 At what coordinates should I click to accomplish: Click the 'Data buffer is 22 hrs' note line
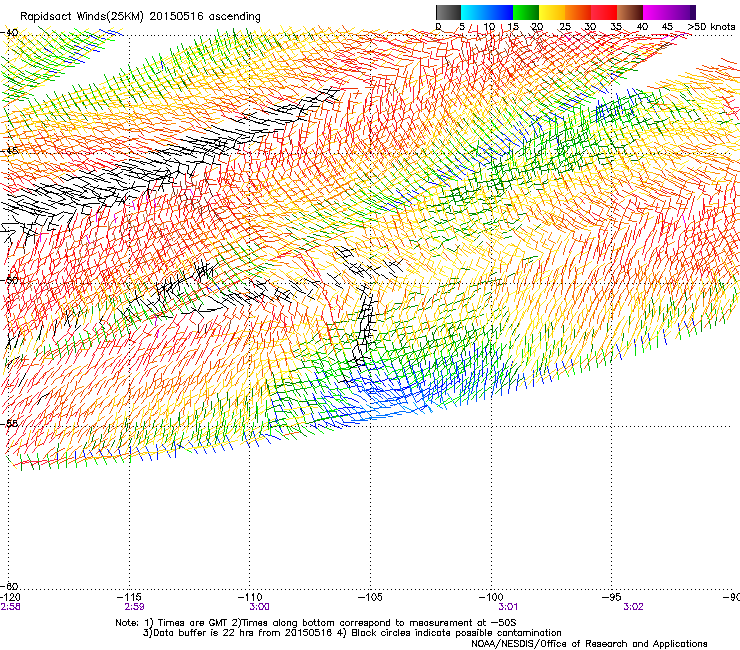[x=352, y=633]
